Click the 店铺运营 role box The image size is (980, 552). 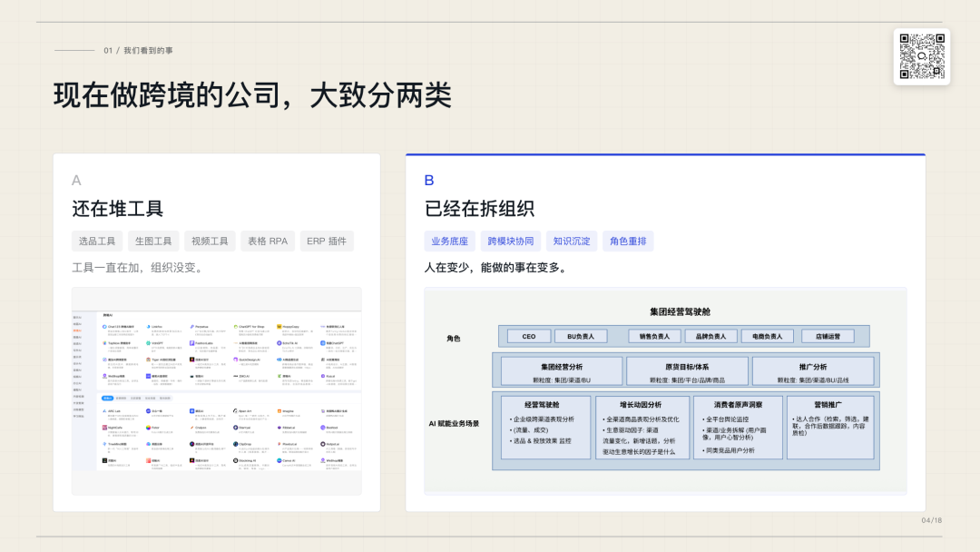(828, 336)
